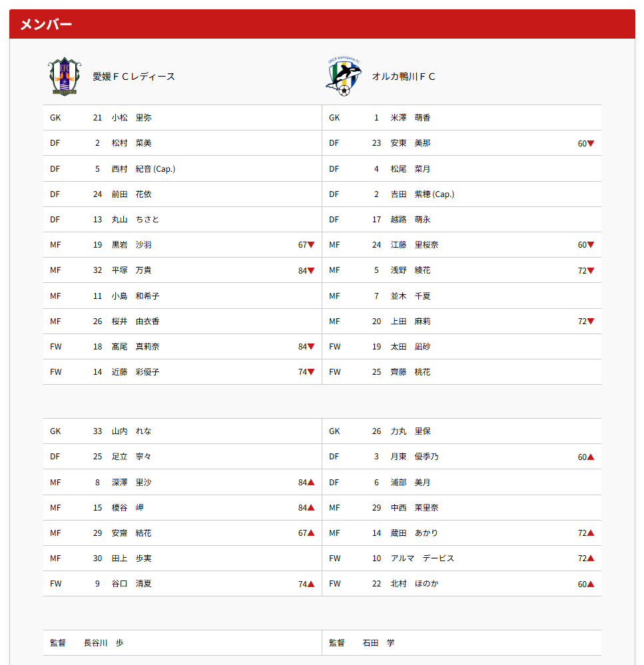Click substitution-in arrow for アルマ デービス
644x665 pixels.
point(591,558)
